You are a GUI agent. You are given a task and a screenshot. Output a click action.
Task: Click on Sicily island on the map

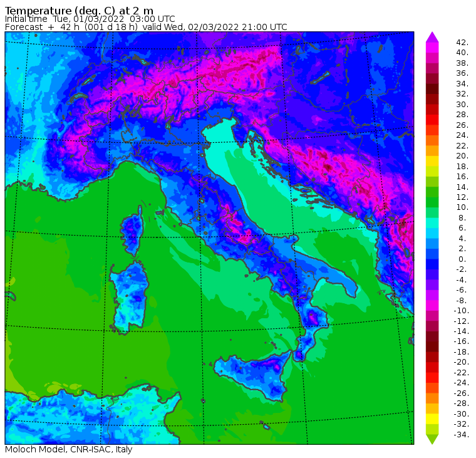coord(254,377)
